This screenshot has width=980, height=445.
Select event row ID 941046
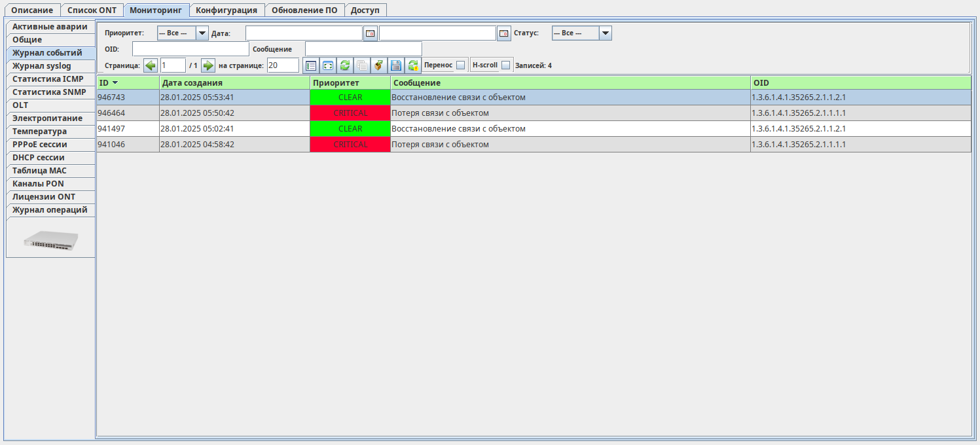click(x=534, y=145)
